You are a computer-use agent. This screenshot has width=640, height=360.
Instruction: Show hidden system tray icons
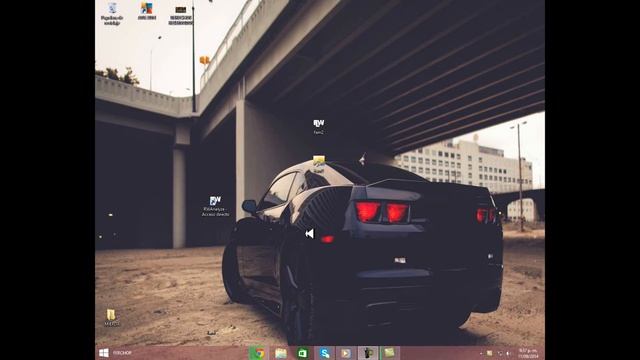click(481, 353)
